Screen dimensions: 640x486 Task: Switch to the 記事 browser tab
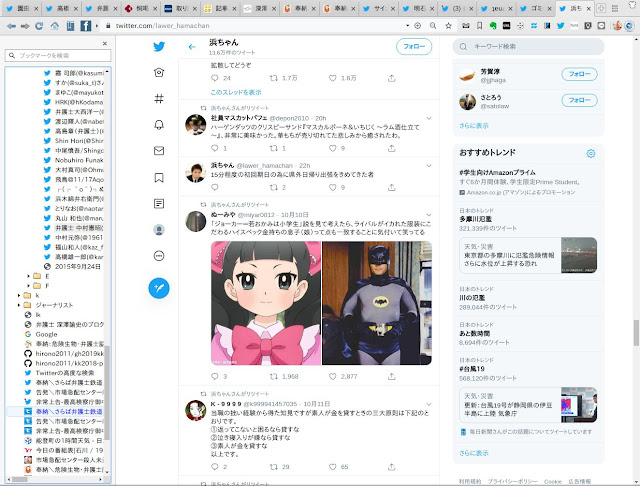(x=218, y=8)
